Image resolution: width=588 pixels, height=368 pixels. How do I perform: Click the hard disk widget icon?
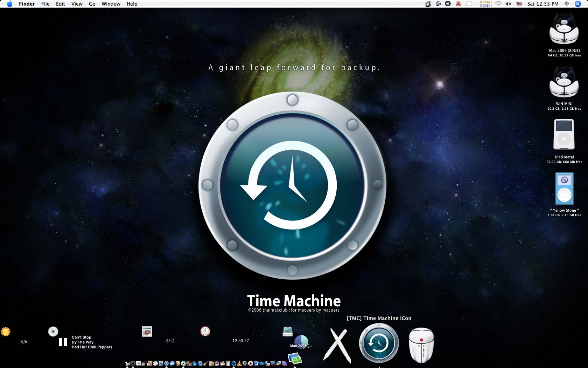288,331
